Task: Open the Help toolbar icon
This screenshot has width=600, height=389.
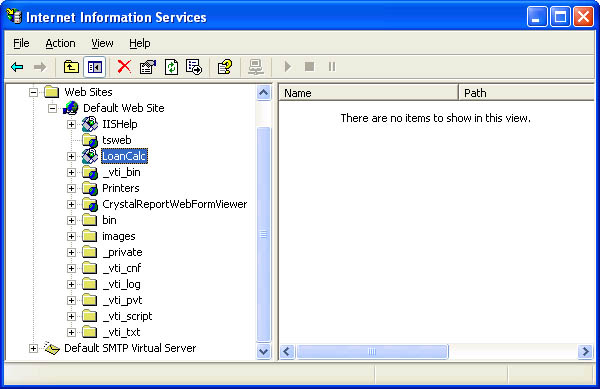Action: tap(225, 67)
